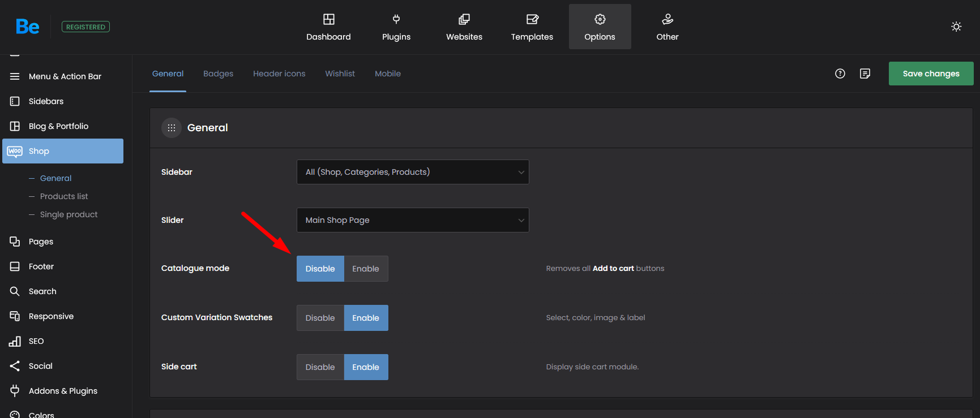Open Sidebars settings
980x418 pixels.
(63, 101)
